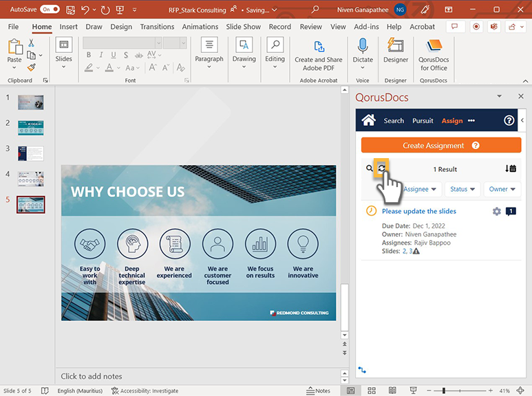The image size is (532, 396).
Task: Expand the Owner filter dropdown
Action: [x=502, y=189]
